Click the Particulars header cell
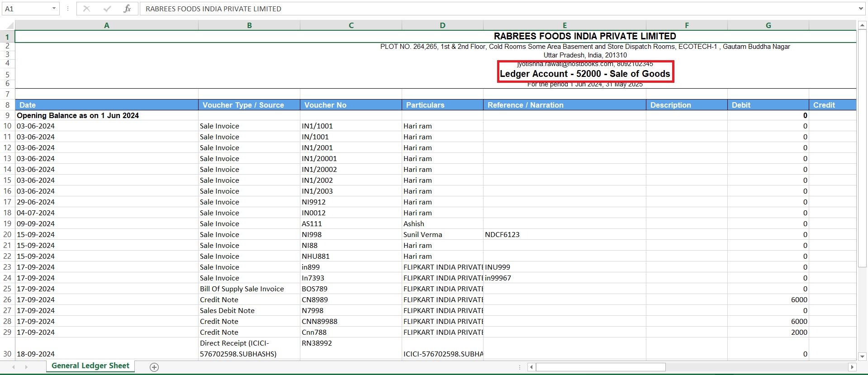The width and height of the screenshot is (868, 375). (442, 105)
